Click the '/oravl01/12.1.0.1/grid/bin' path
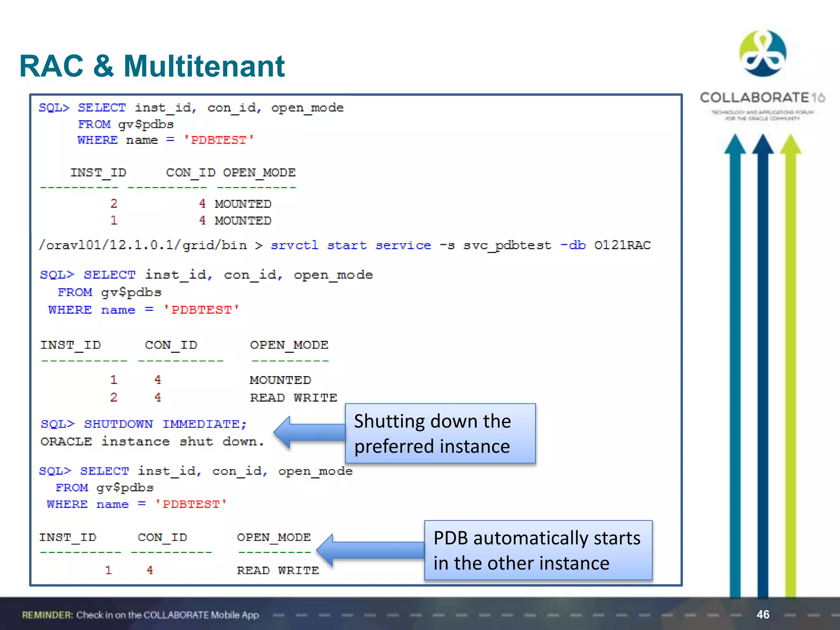Screen dimensions: 840x630 (x=143, y=245)
